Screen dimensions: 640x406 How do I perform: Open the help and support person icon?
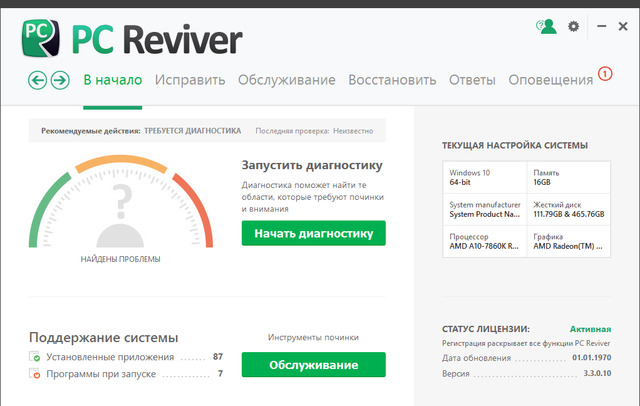click(545, 27)
